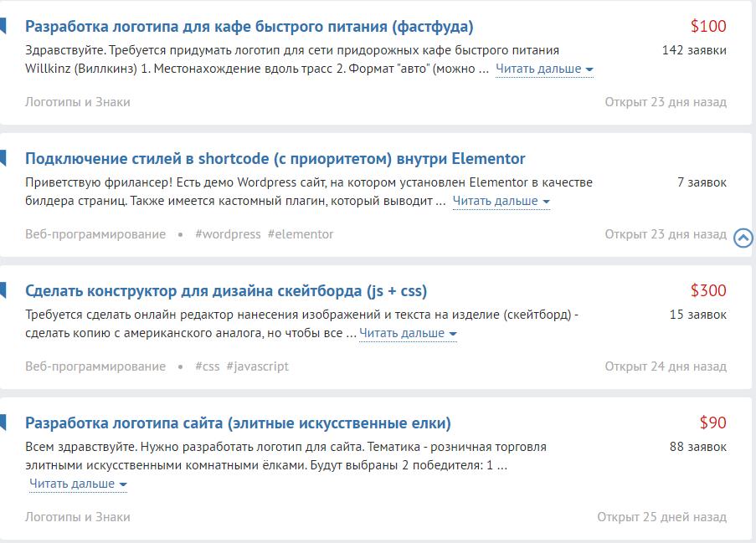Viewport: 756px width, 543px height.
Task: Click bookmark flag beside Elementor shortcode project
Action: (x=3, y=158)
